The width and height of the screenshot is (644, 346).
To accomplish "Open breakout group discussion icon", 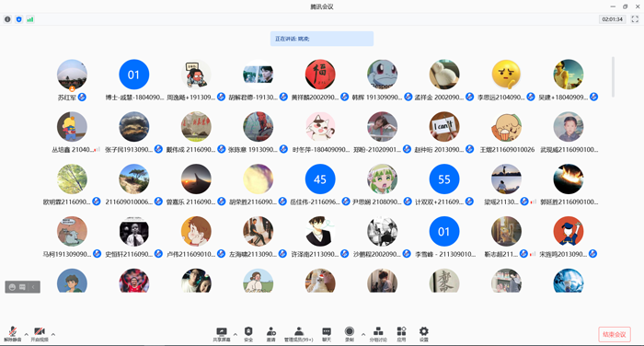I will tap(378, 334).
